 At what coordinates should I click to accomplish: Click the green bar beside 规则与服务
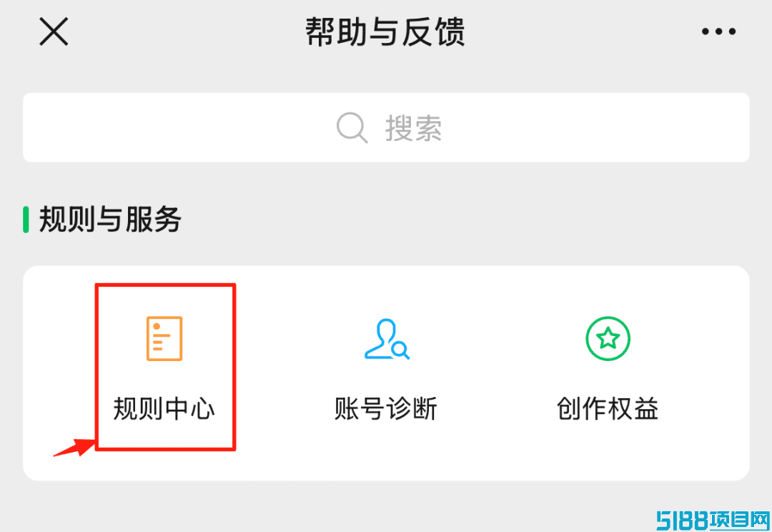coord(26,220)
